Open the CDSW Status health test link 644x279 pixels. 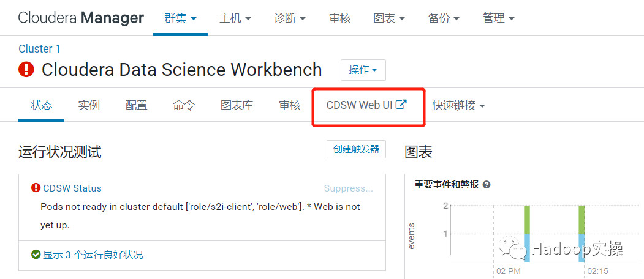[72, 188]
